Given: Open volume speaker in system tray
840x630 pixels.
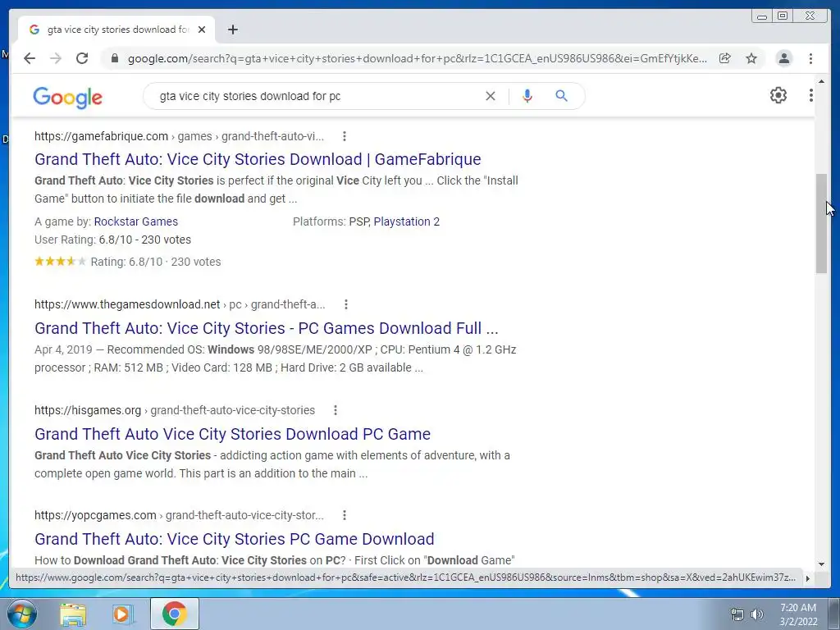Looking at the screenshot, I should tap(757, 614).
